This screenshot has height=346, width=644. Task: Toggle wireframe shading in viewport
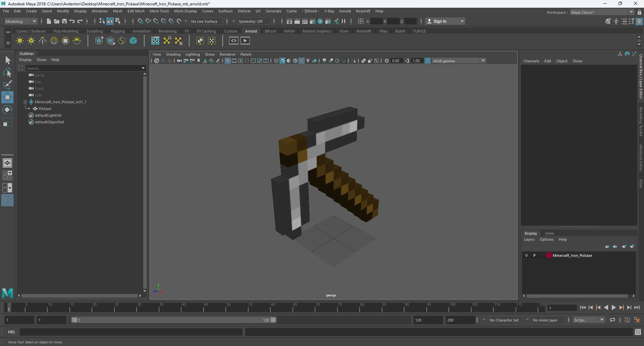click(276, 61)
